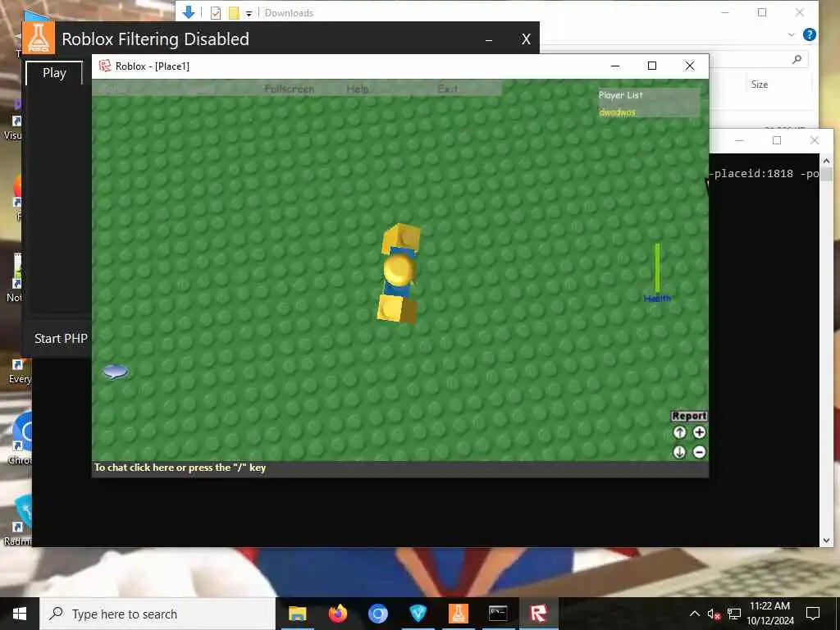Click the Start PHP button
Viewport: 840px width, 630px height.
click(61, 339)
